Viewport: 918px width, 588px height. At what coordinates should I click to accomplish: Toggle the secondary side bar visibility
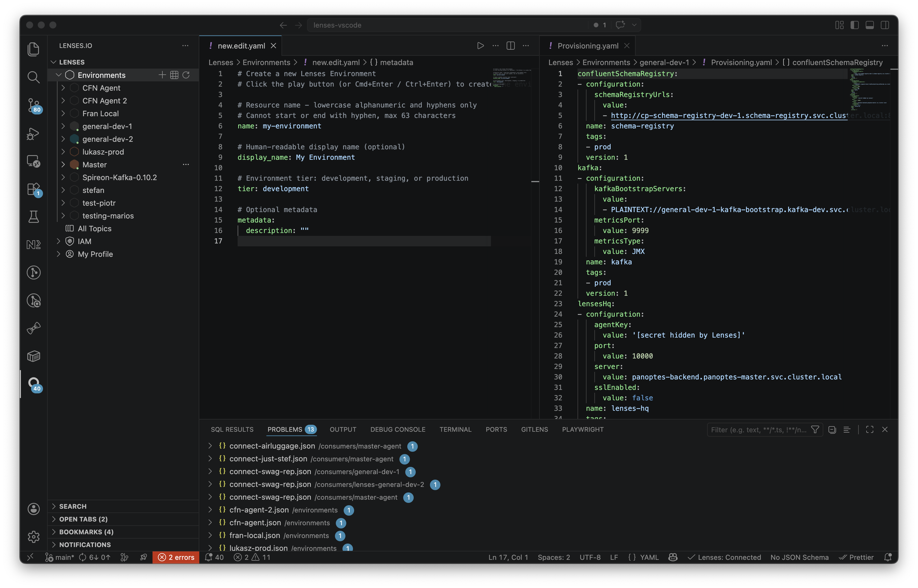[x=885, y=25]
